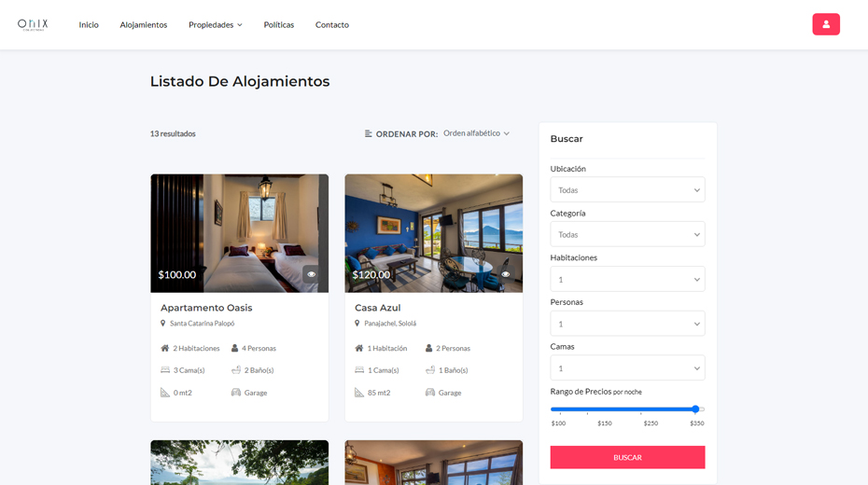Click the bathtub icon next to 2 Baño(s)
868x485 pixels.
[x=236, y=370]
